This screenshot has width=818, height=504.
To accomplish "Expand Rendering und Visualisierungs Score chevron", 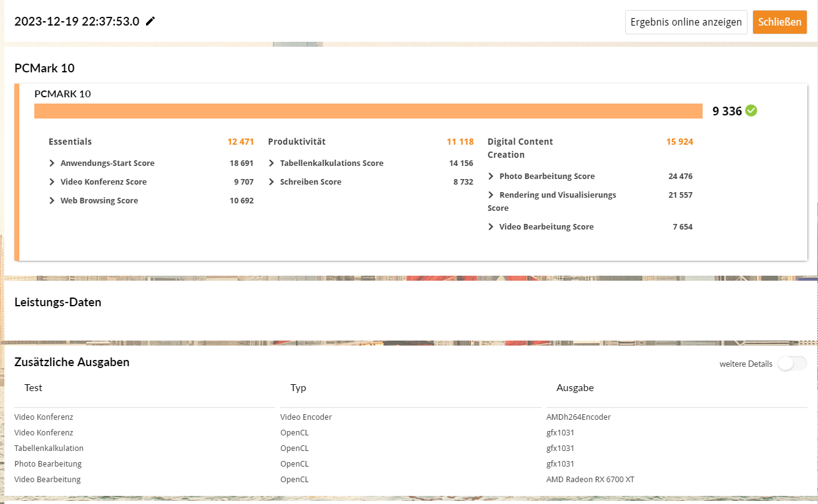I will click(492, 195).
